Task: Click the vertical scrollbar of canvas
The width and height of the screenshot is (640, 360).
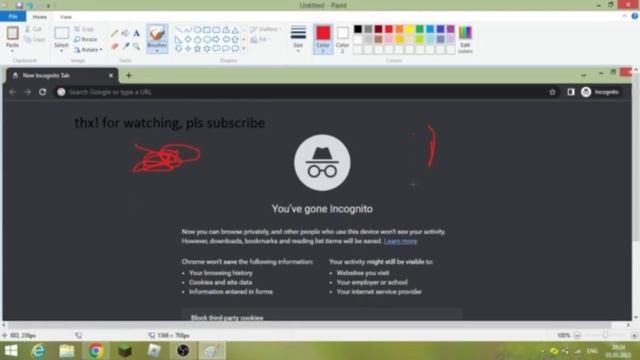Action: [x=636, y=157]
